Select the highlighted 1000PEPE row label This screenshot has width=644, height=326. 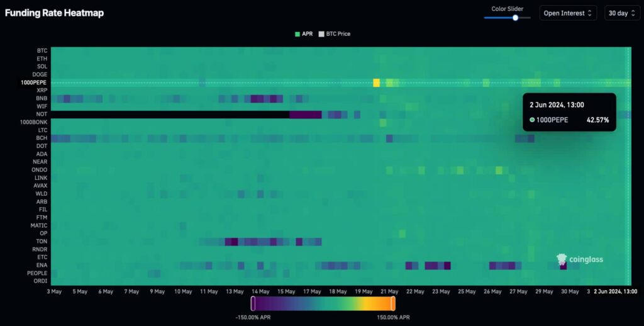[34, 82]
